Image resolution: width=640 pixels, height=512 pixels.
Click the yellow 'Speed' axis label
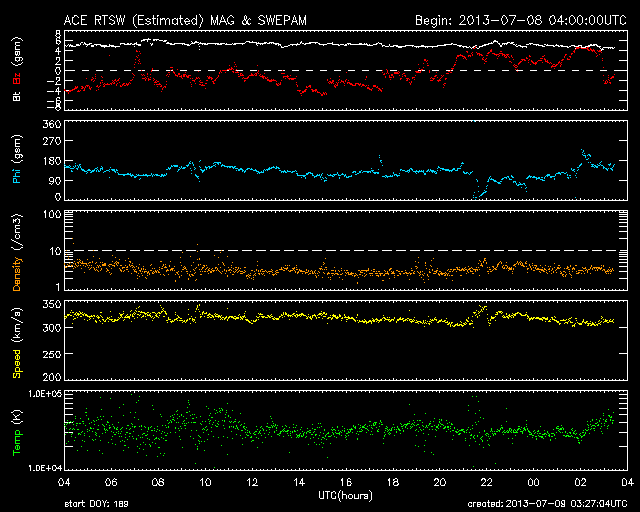point(17,363)
